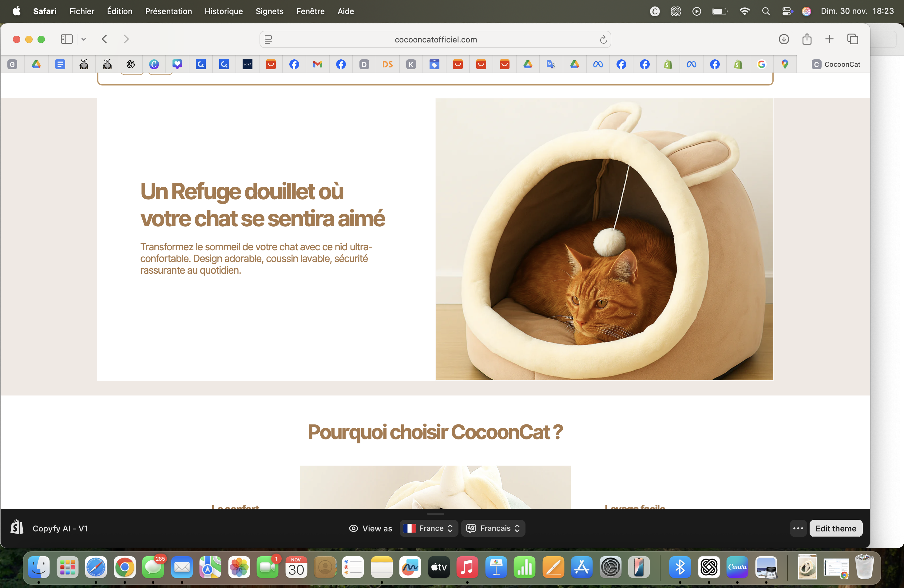Click the preview bar drag handle
904x588 pixels.
(x=435, y=514)
